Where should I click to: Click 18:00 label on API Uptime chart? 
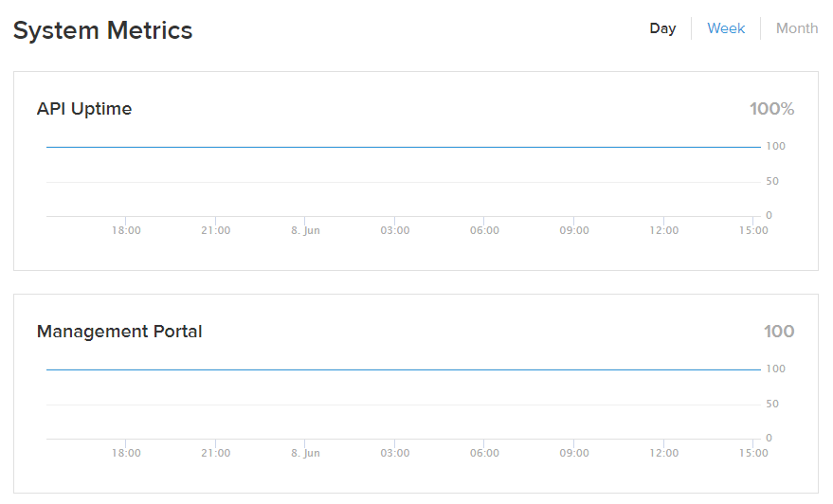click(126, 230)
